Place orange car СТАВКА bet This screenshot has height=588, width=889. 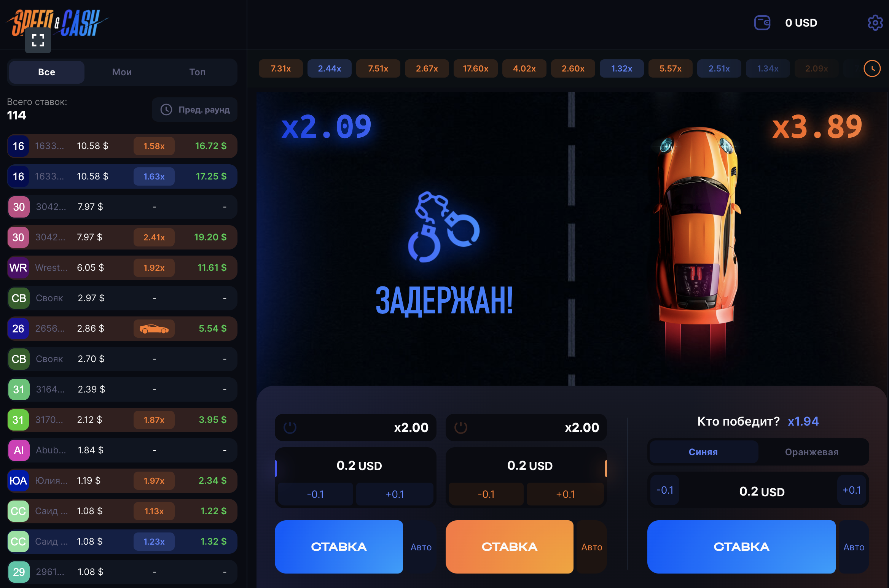(510, 547)
